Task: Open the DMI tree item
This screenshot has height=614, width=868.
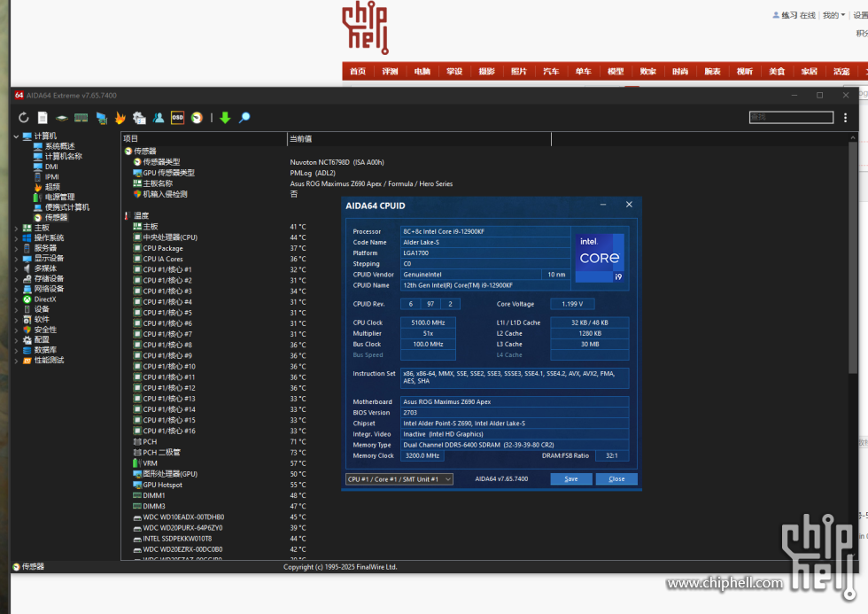Action: coord(51,167)
